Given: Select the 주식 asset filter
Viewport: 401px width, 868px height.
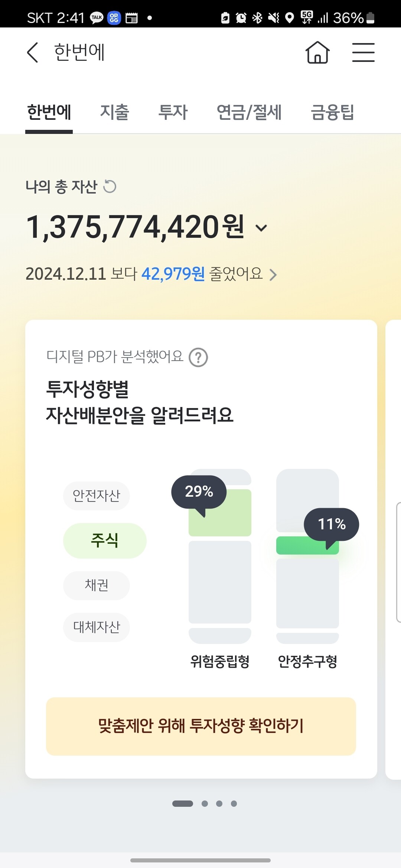Looking at the screenshot, I should [x=105, y=540].
